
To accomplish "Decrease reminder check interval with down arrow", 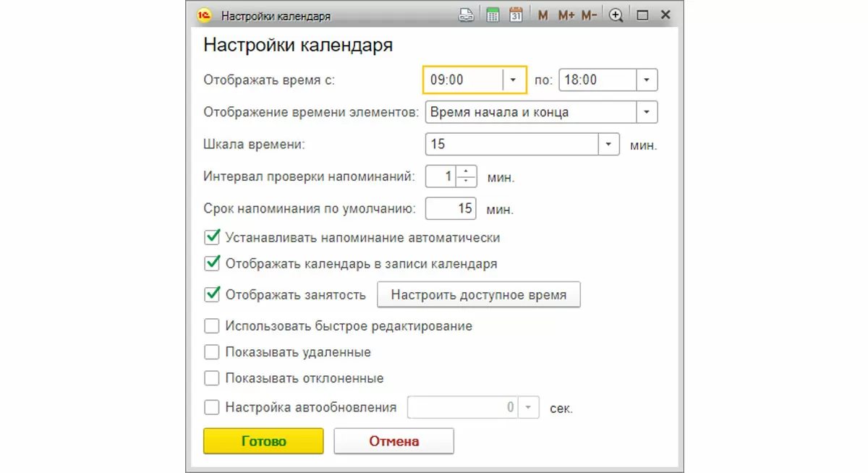I will point(467,181).
